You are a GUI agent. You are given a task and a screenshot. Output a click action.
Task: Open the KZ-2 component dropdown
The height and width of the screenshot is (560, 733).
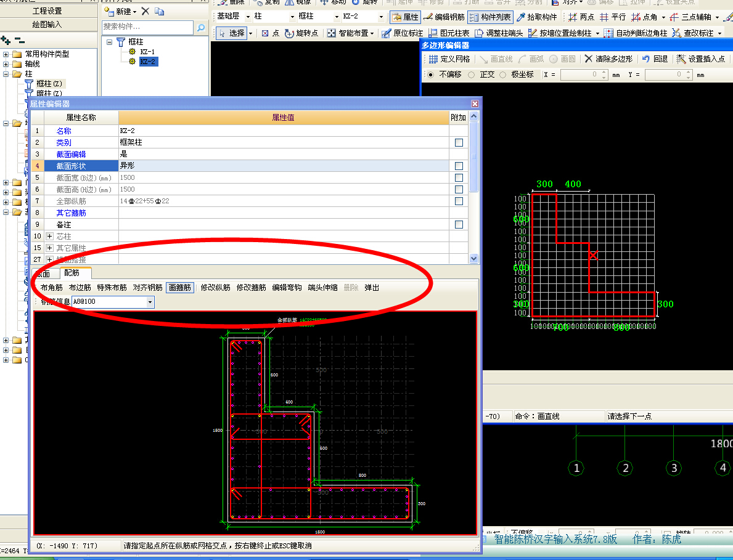pos(381,17)
